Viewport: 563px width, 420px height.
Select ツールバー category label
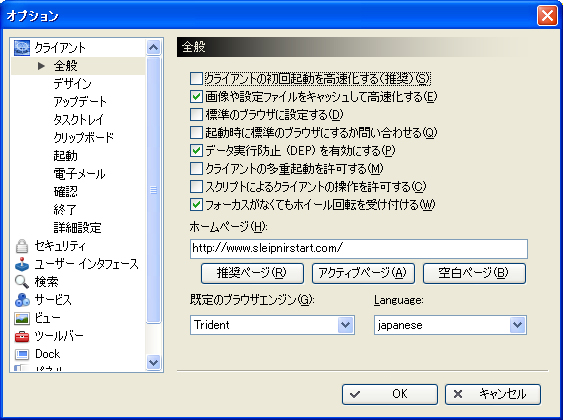pyautogui.click(x=59, y=336)
